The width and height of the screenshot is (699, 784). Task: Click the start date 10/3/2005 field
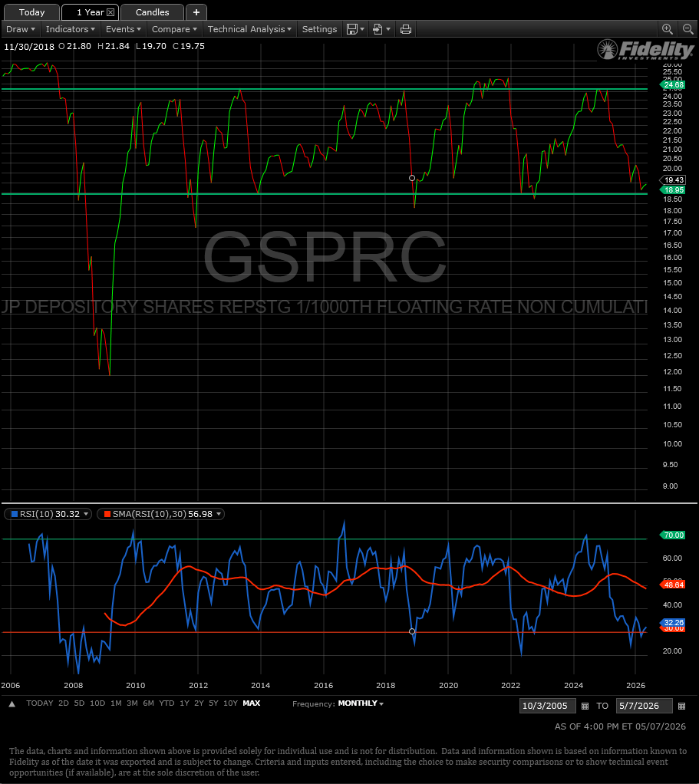pyautogui.click(x=547, y=706)
